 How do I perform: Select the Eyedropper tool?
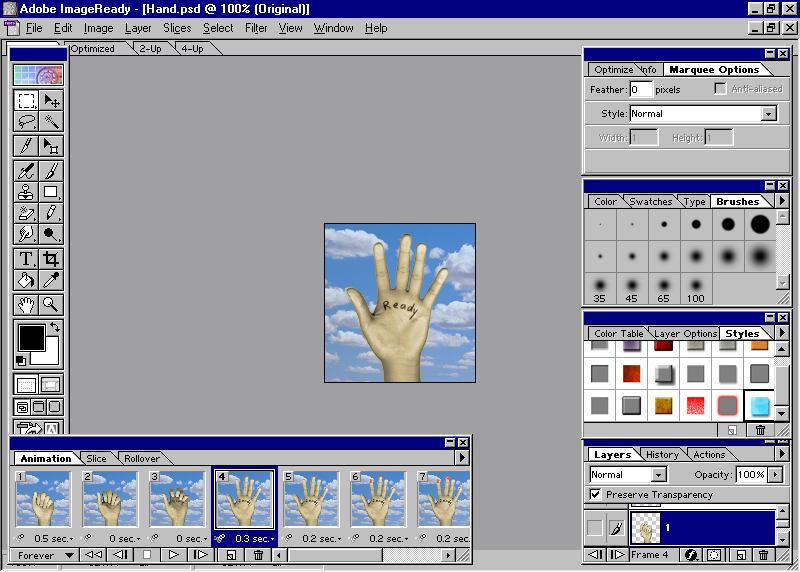(51, 281)
